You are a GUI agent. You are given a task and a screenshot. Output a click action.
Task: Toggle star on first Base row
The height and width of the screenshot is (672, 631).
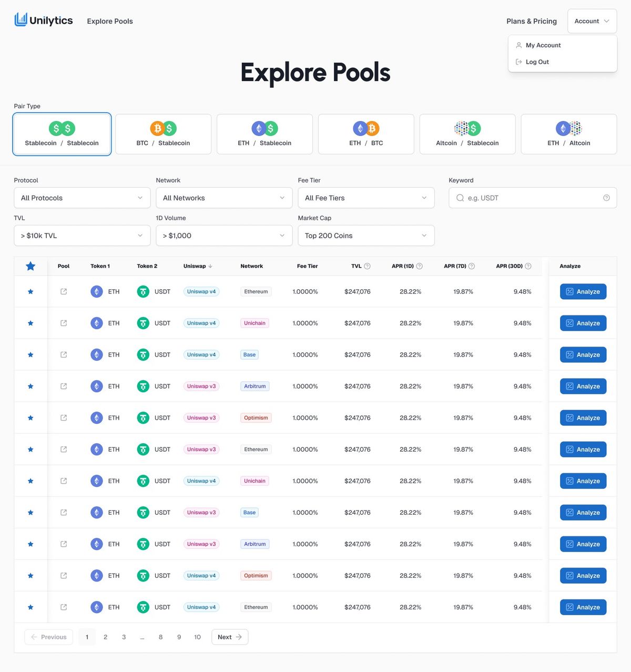pyautogui.click(x=30, y=354)
